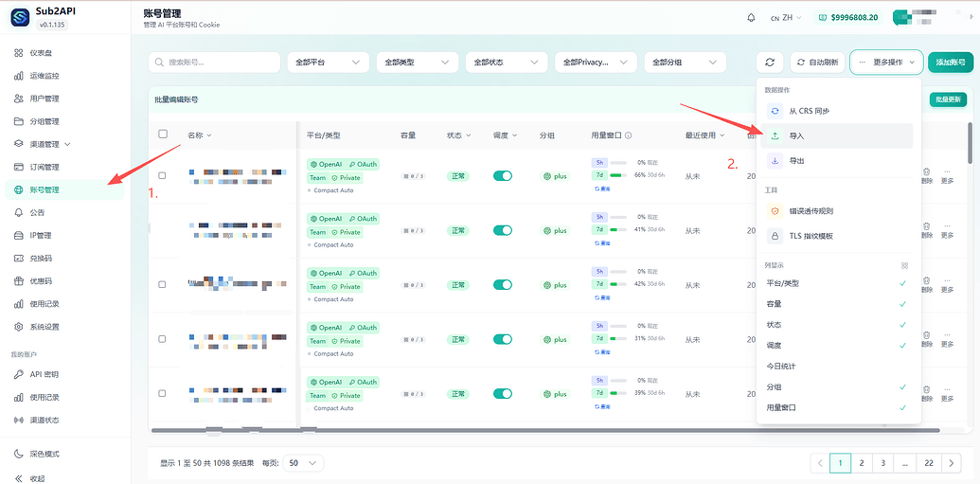
Task: Open IP管理 in the sidebar
Action: click(x=65, y=236)
